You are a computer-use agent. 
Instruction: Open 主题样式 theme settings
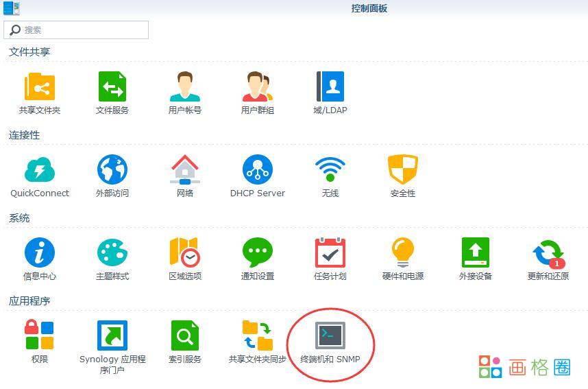click(112, 252)
